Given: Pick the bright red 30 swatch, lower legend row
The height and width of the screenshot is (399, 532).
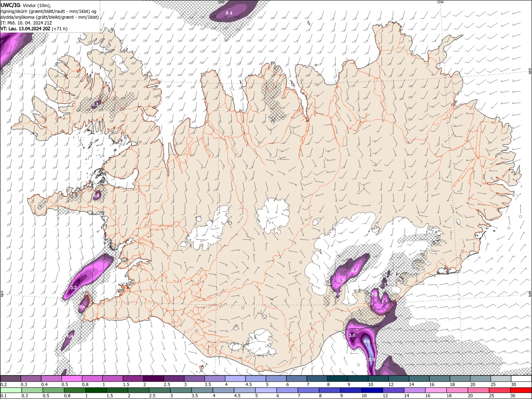Looking at the screenshot, I should coord(521,390).
